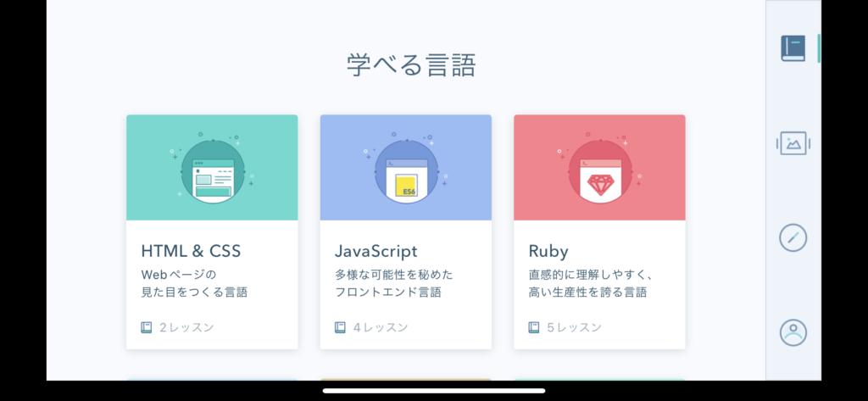The height and width of the screenshot is (401, 868).
Task: Click the 学べる言語 heading
Action: [411, 65]
